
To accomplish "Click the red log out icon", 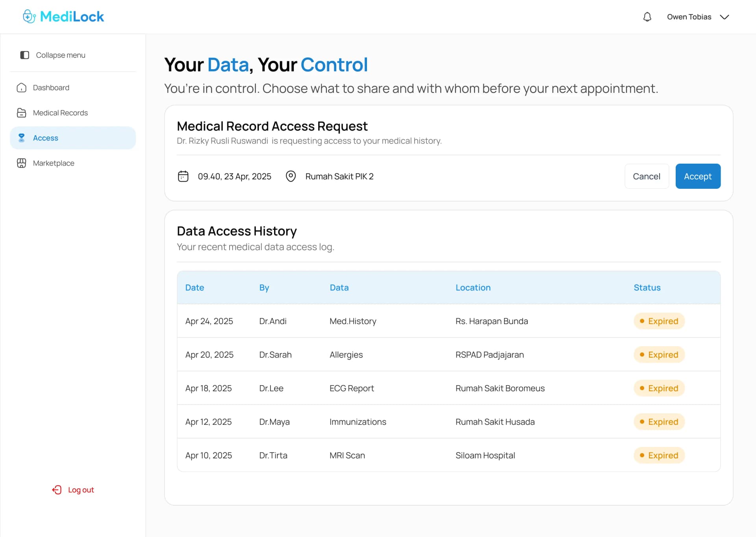I will 57,490.
